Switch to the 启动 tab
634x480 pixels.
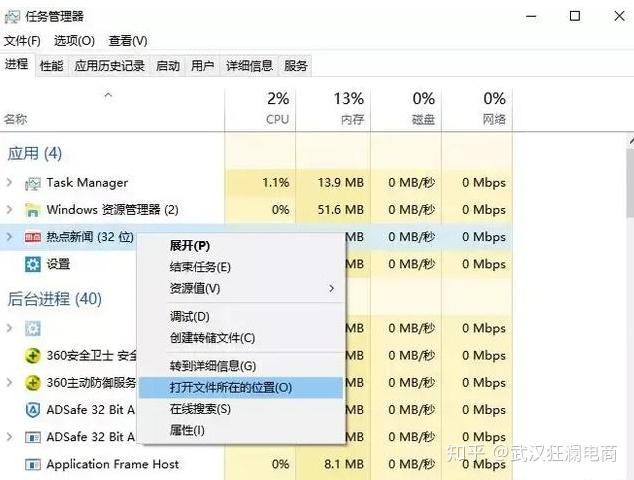click(168, 66)
